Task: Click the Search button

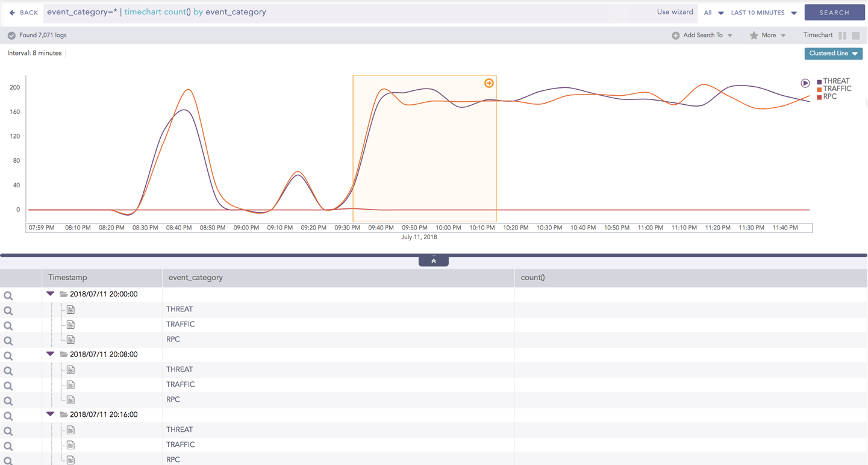Action: [x=834, y=13]
